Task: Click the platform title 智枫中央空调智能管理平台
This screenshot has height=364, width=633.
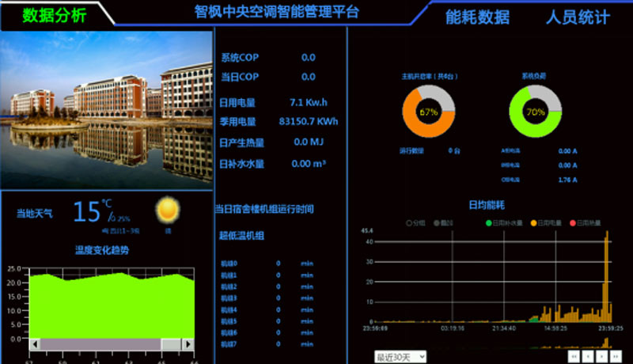Action: (277, 12)
